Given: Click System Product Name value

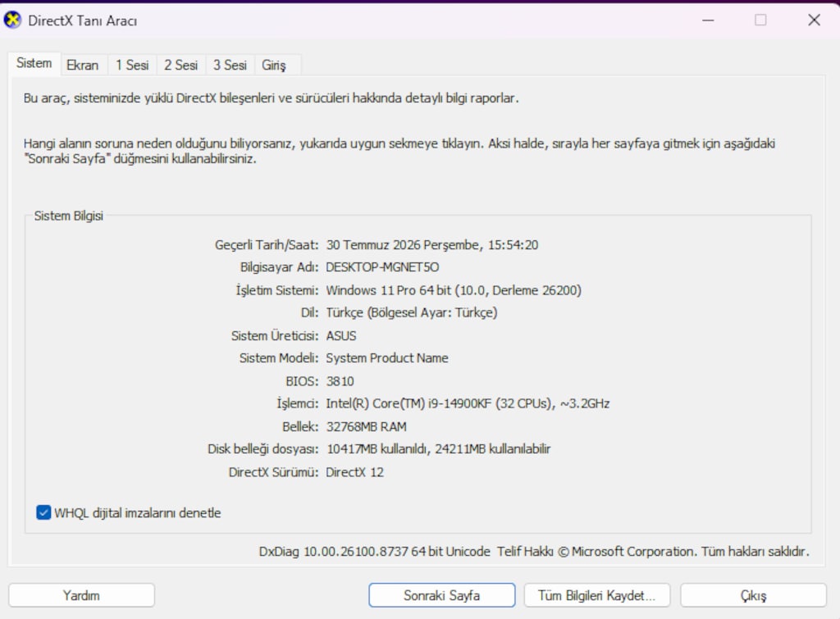Looking at the screenshot, I should 387,358.
